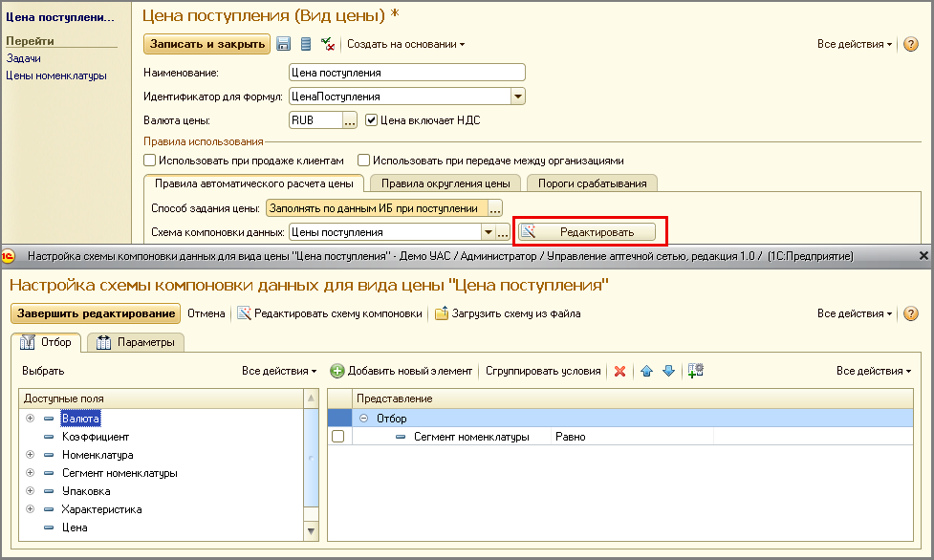
Task: Open help icon in the Цена поступления form
Action: pyautogui.click(x=911, y=44)
